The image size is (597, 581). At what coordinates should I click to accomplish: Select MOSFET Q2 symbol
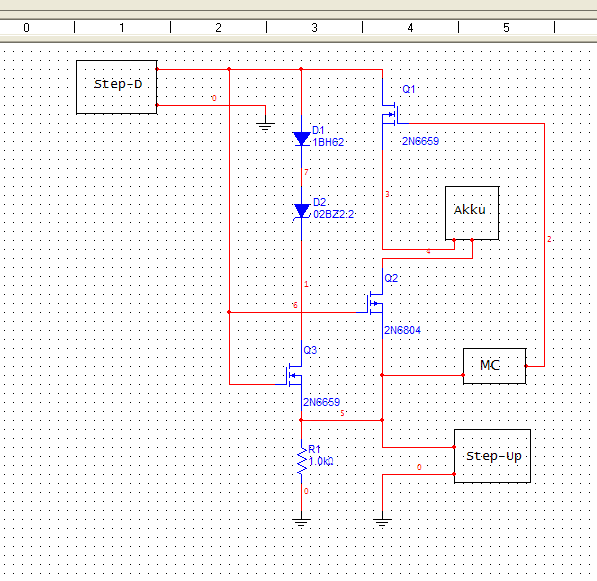[375, 303]
